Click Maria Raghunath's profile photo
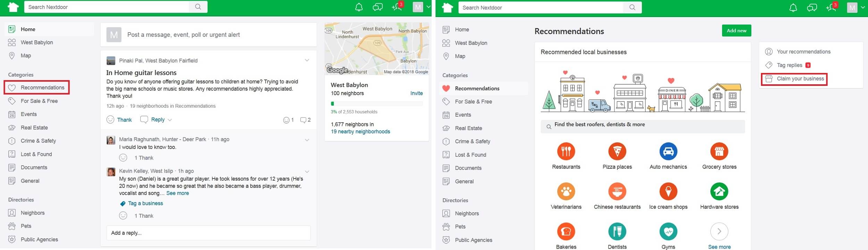This screenshot has height=250, width=868. (x=111, y=140)
